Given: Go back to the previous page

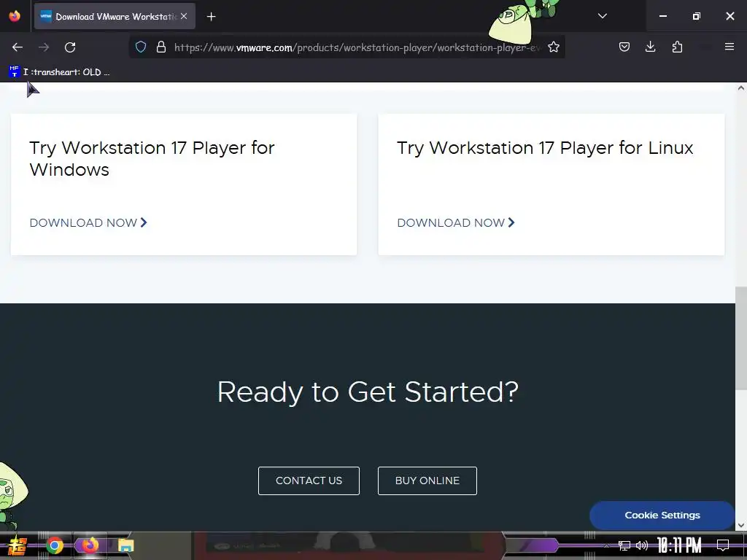Looking at the screenshot, I should pos(18,47).
